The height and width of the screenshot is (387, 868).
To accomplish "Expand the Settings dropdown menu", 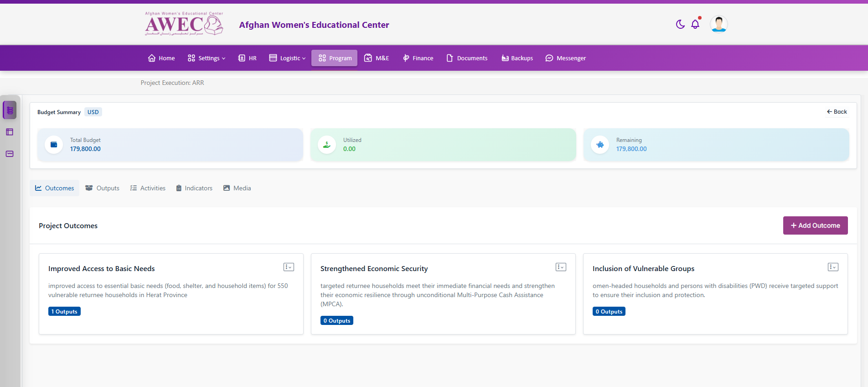I will click(207, 58).
